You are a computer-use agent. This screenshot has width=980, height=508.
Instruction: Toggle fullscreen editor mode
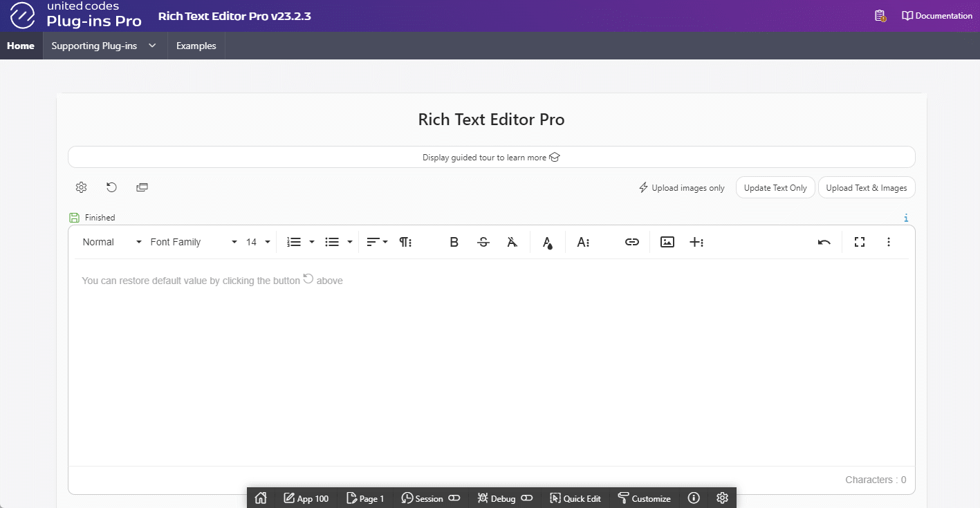coord(860,242)
